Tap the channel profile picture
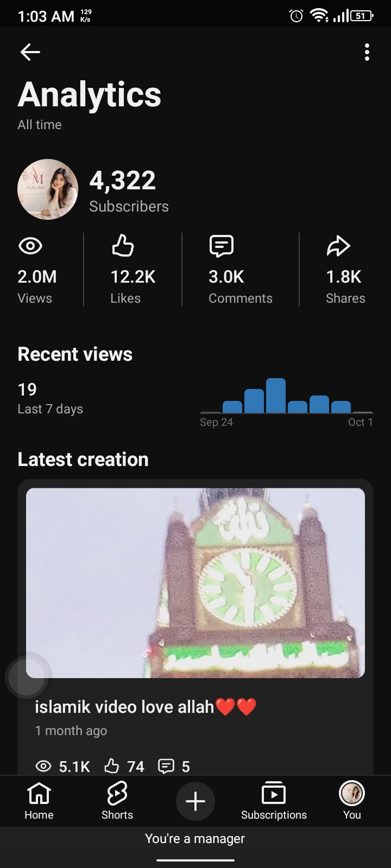This screenshot has height=868, width=391. click(48, 189)
